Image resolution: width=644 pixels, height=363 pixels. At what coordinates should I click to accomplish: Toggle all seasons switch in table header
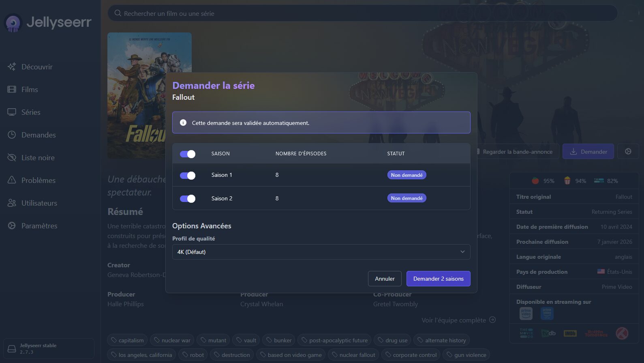click(x=188, y=154)
